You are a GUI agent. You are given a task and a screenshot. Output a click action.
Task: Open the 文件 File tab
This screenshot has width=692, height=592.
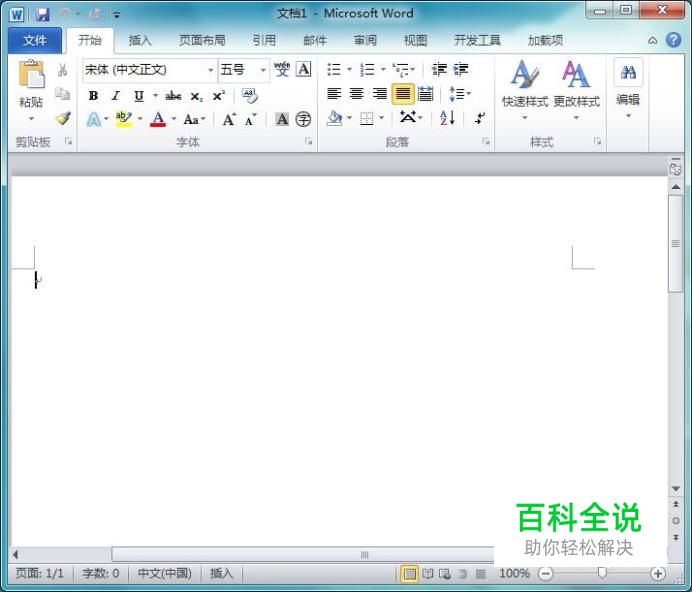pyautogui.click(x=34, y=41)
